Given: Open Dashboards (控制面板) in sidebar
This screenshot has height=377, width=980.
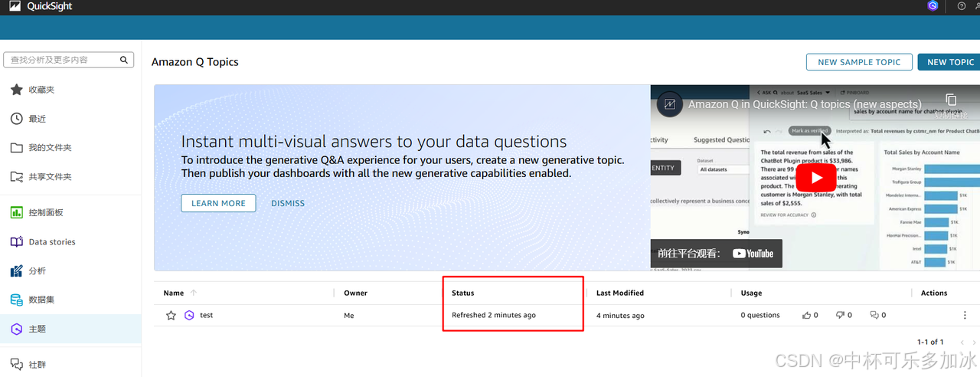Looking at the screenshot, I should click(46, 212).
